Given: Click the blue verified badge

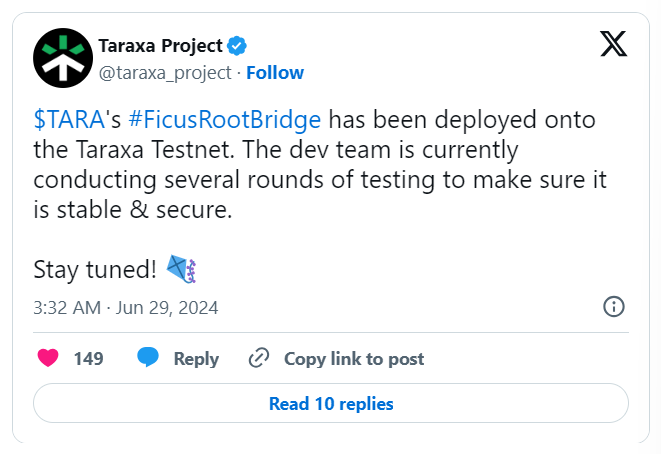Looking at the screenshot, I should pyautogui.click(x=237, y=46).
